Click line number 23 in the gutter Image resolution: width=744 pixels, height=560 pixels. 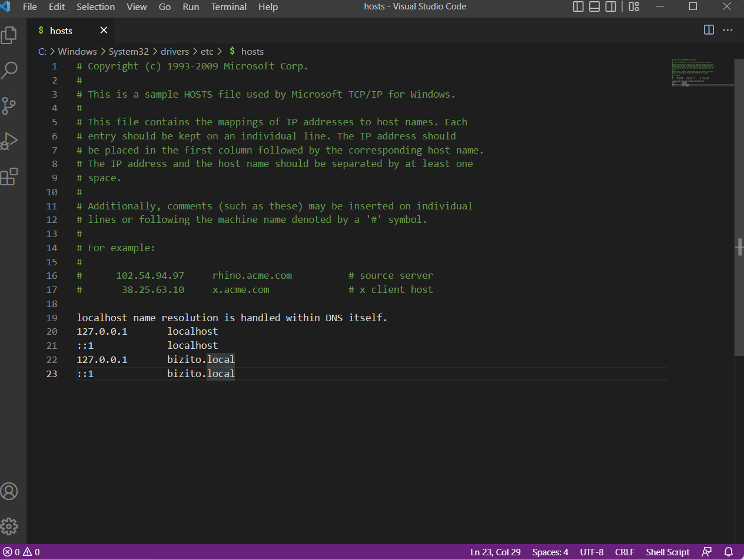[52, 374]
